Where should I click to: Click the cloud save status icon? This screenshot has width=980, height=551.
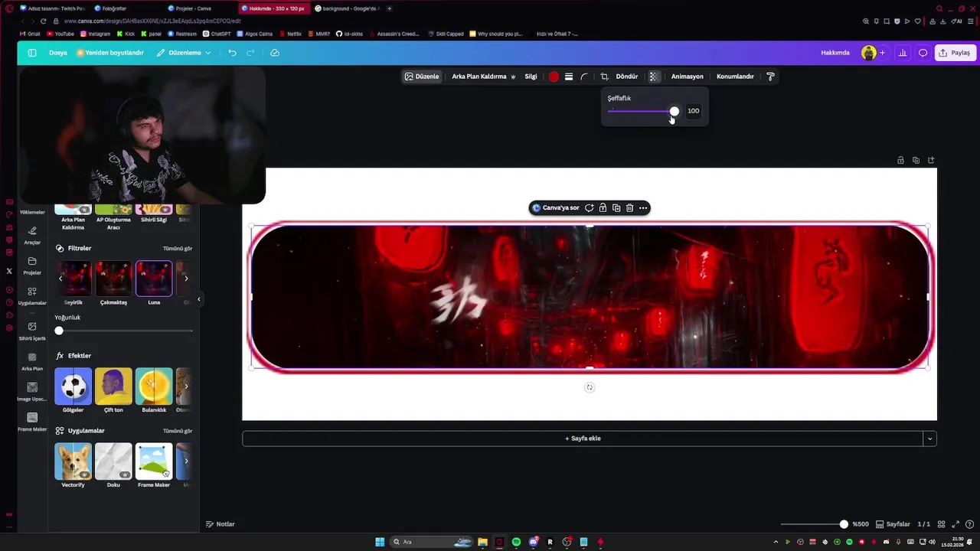click(x=275, y=53)
